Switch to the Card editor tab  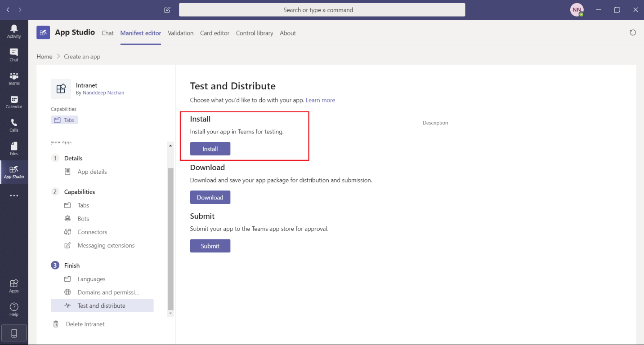pos(215,33)
